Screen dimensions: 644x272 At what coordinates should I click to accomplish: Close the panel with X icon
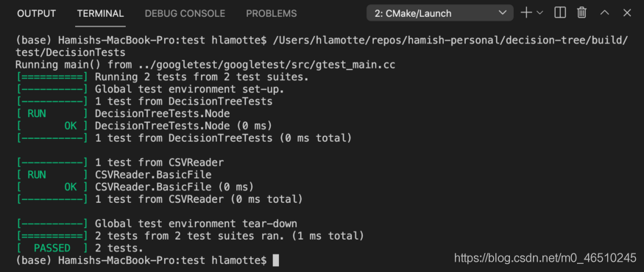pyautogui.click(x=627, y=12)
